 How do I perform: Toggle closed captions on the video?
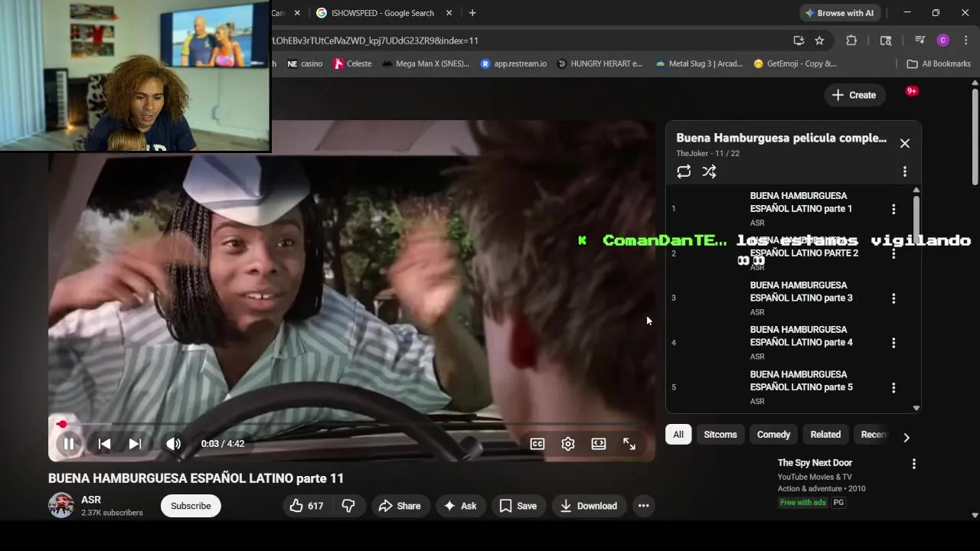(537, 444)
